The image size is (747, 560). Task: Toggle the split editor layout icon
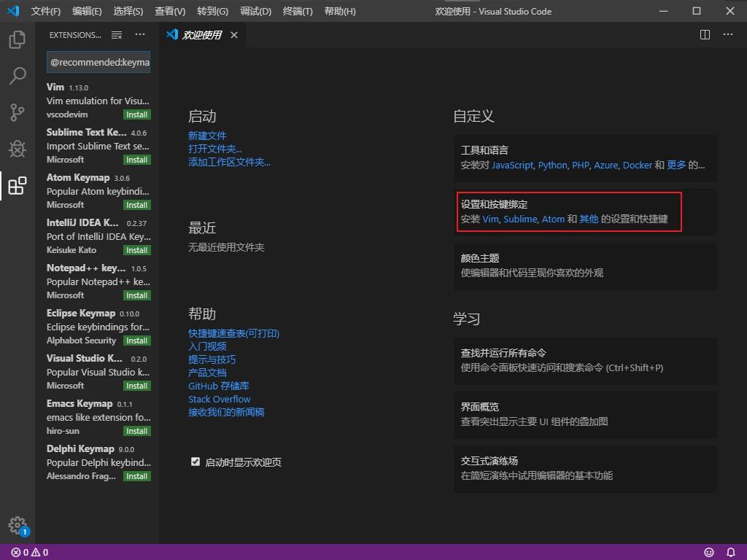click(704, 34)
